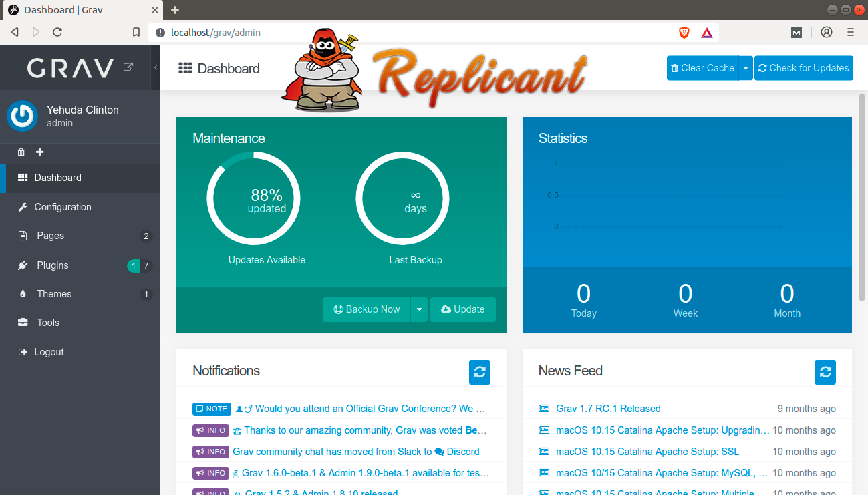This screenshot has height=495, width=868.
Task: Click the bookmark icon in address bar
Action: point(136,32)
